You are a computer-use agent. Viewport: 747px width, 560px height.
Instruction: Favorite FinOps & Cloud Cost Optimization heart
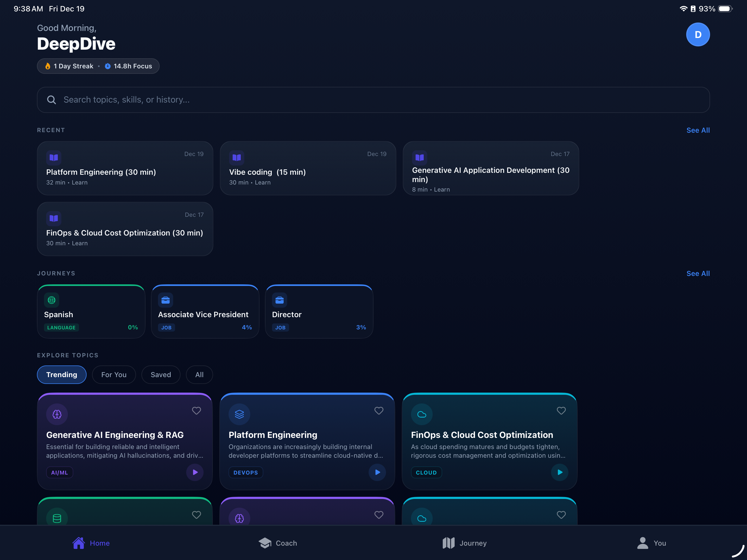coord(561,411)
